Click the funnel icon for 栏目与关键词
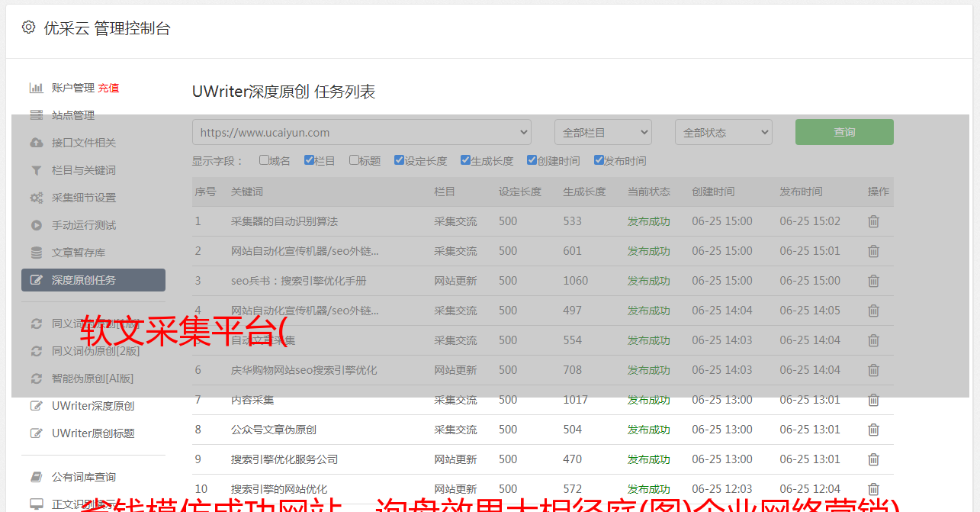 tap(36, 170)
